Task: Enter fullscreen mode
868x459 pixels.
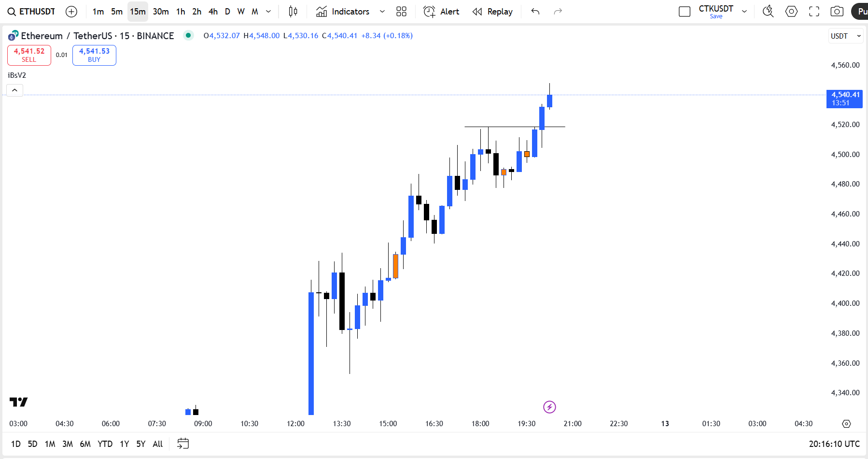Action: point(814,12)
